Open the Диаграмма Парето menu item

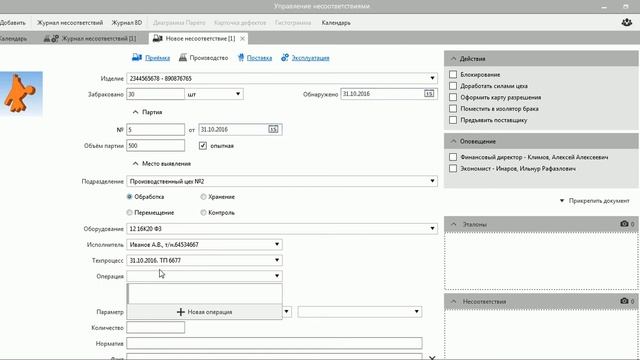click(x=179, y=23)
